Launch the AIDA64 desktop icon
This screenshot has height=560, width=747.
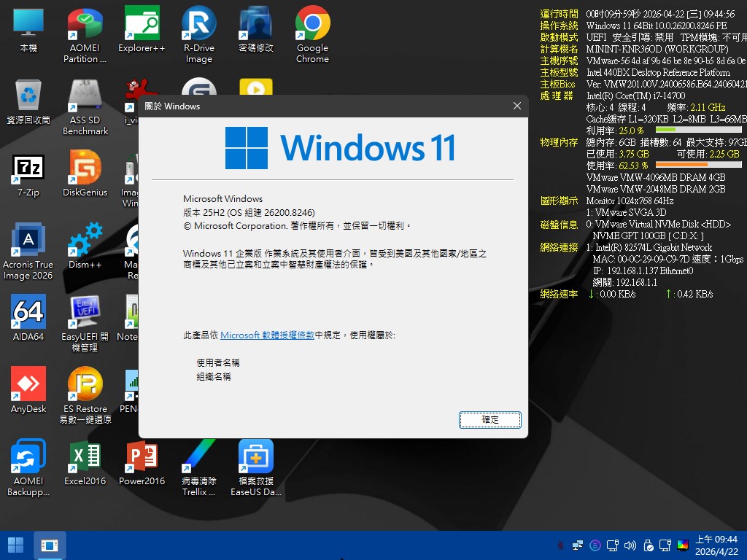coord(28,312)
